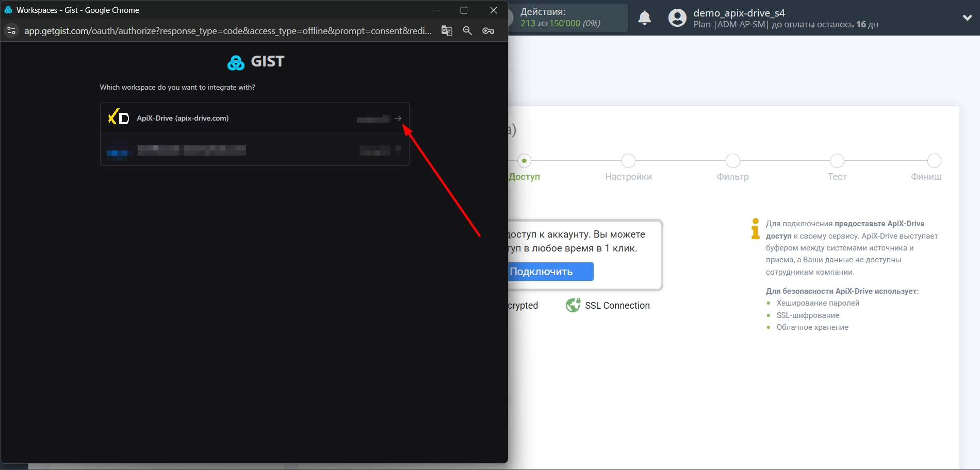Open the Настройки step
980x470 pixels.
tap(628, 161)
